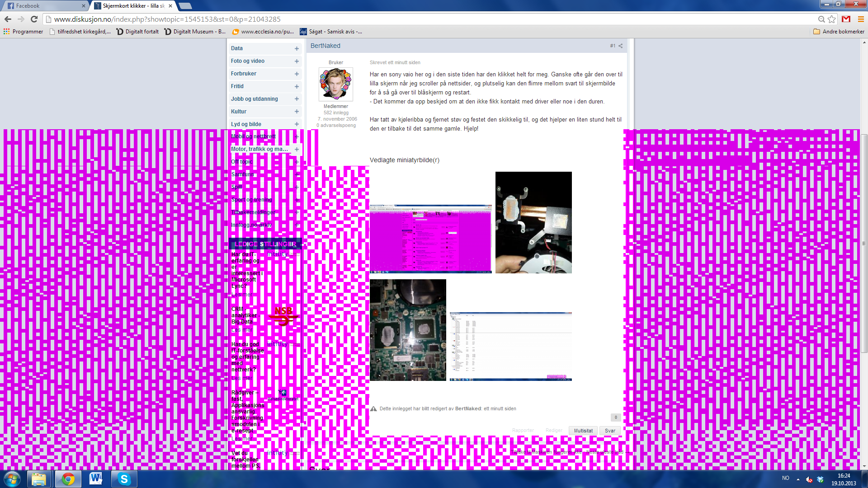This screenshot has height=488, width=868.
Task: Go back with the browser back arrow
Action: click(x=8, y=19)
